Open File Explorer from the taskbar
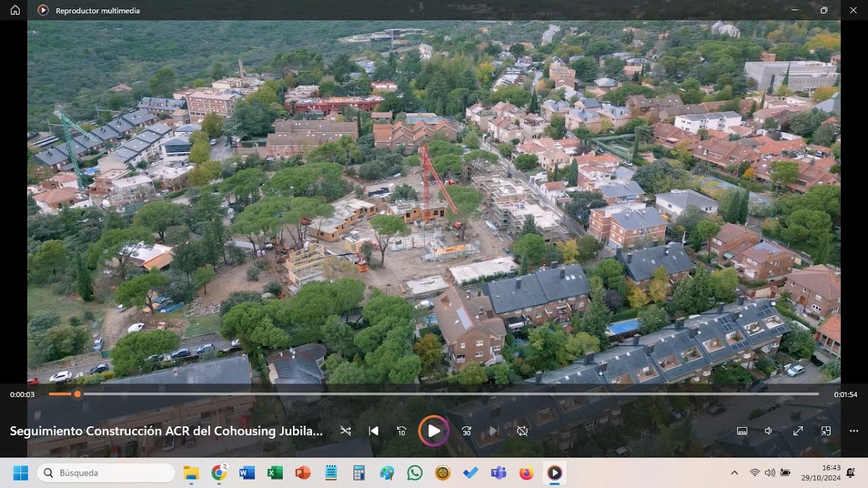 [x=191, y=472]
